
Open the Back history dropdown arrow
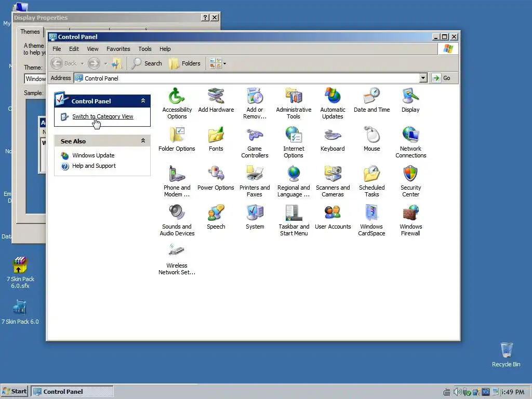coord(82,63)
